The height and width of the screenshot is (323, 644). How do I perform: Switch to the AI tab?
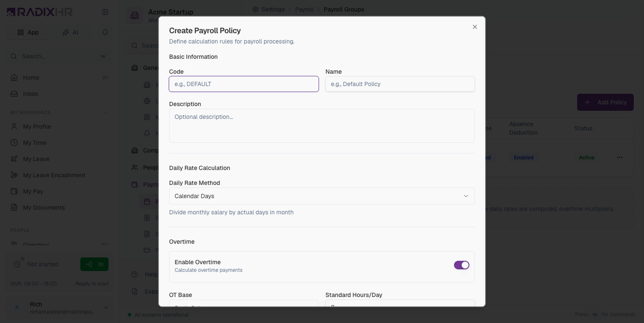click(71, 32)
